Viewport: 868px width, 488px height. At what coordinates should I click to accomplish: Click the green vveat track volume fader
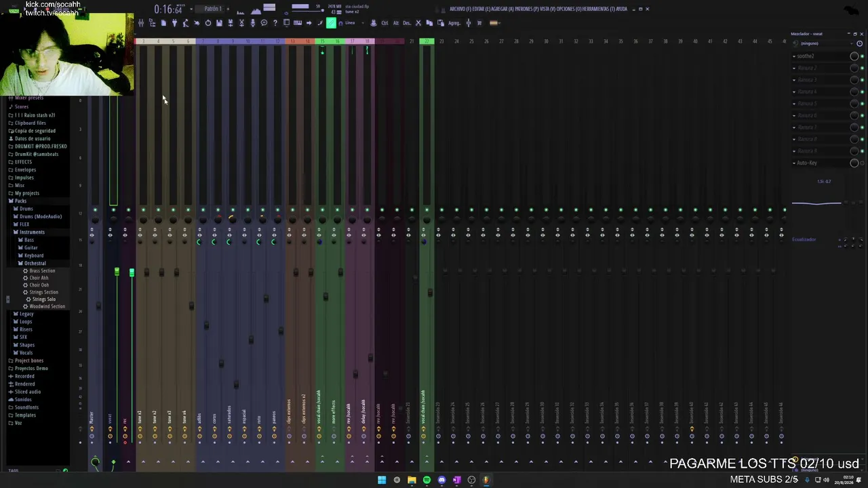pyautogui.click(x=117, y=272)
